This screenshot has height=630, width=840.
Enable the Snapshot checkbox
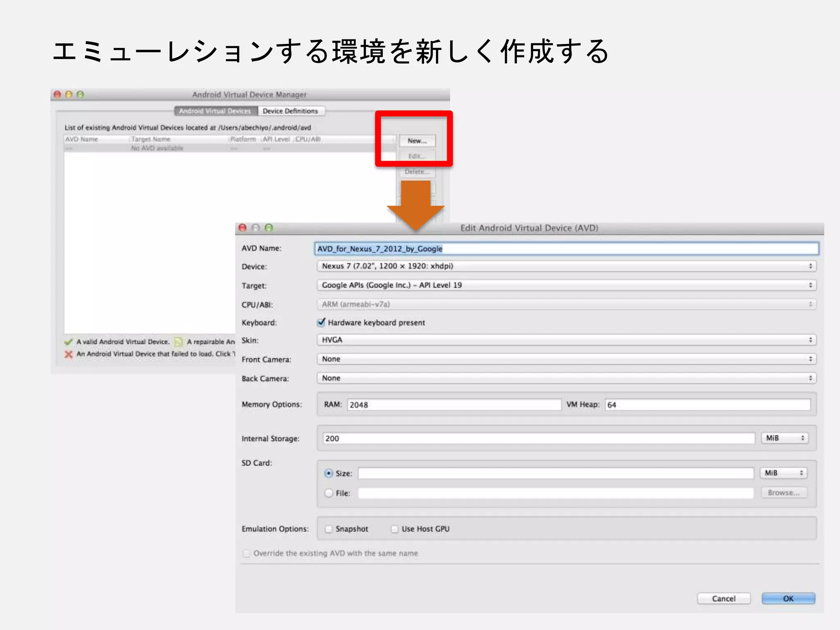point(329,529)
